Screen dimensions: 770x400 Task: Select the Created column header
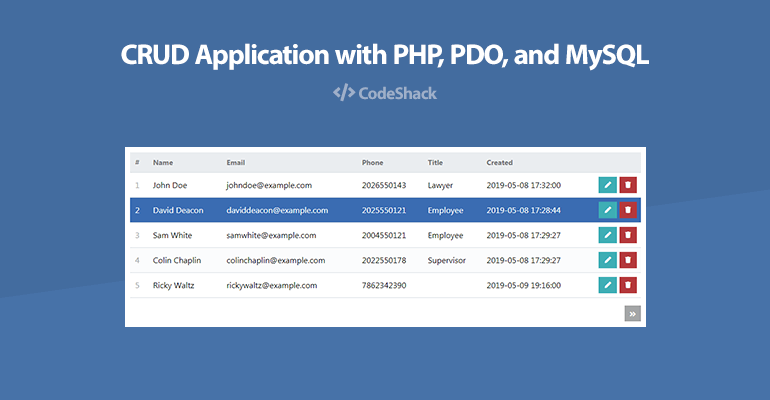pyautogui.click(x=499, y=162)
